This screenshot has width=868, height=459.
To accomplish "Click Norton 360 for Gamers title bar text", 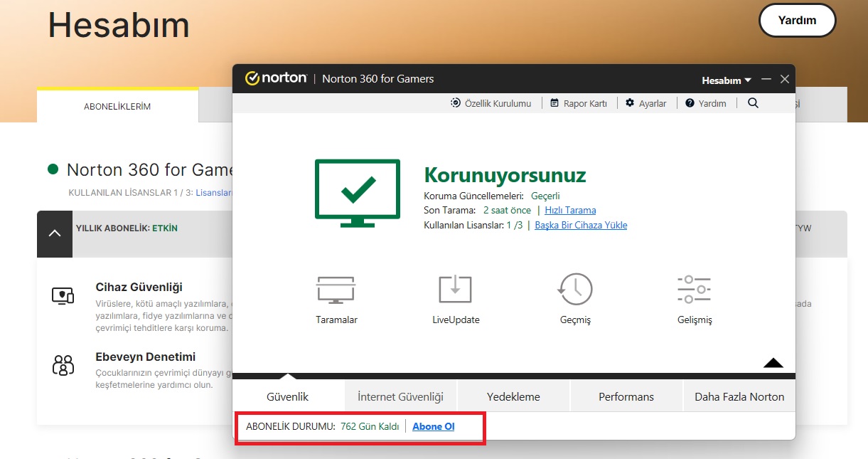I will (x=377, y=79).
